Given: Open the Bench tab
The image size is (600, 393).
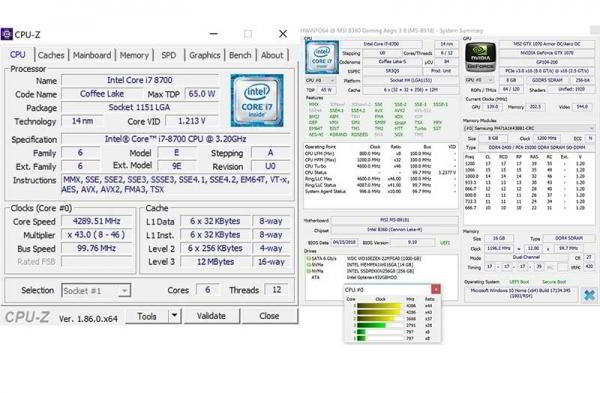Looking at the screenshot, I should (x=240, y=55).
